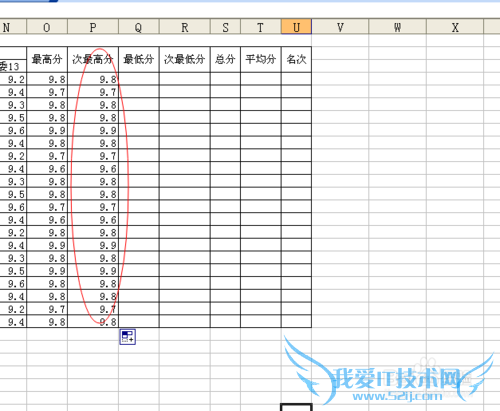Select column W header

coord(397,27)
